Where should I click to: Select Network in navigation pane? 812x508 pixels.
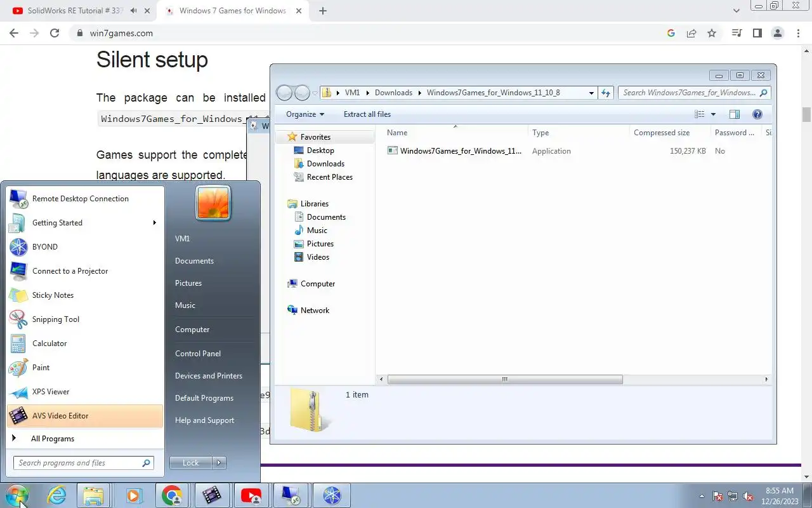315,311
